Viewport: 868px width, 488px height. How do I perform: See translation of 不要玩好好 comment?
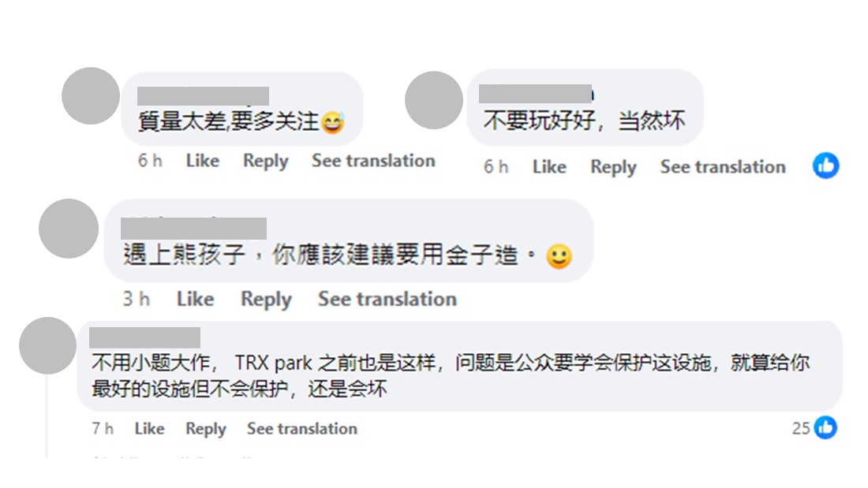tap(723, 167)
